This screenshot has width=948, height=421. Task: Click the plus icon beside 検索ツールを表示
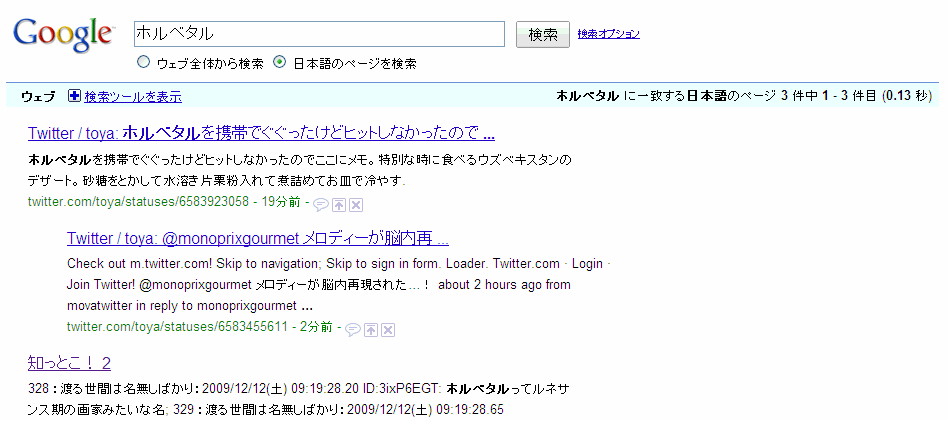click(x=74, y=96)
